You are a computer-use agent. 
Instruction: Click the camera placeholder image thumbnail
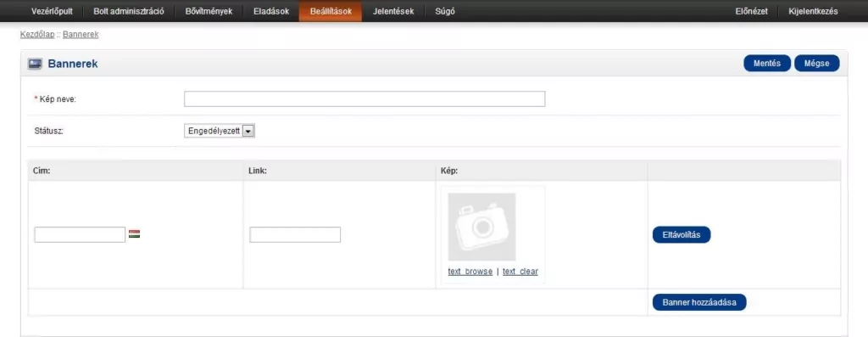(x=481, y=227)
